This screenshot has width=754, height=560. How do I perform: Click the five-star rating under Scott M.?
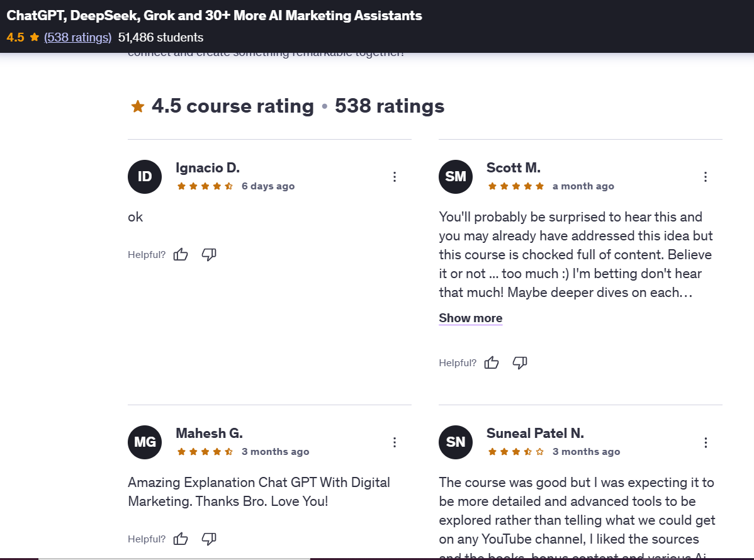(516, 186)
